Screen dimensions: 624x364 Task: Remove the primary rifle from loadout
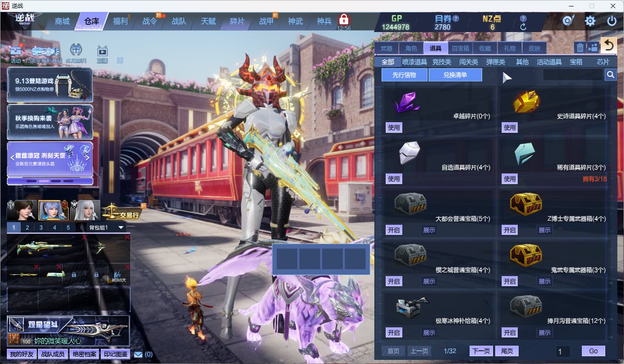tap(84, 237)
